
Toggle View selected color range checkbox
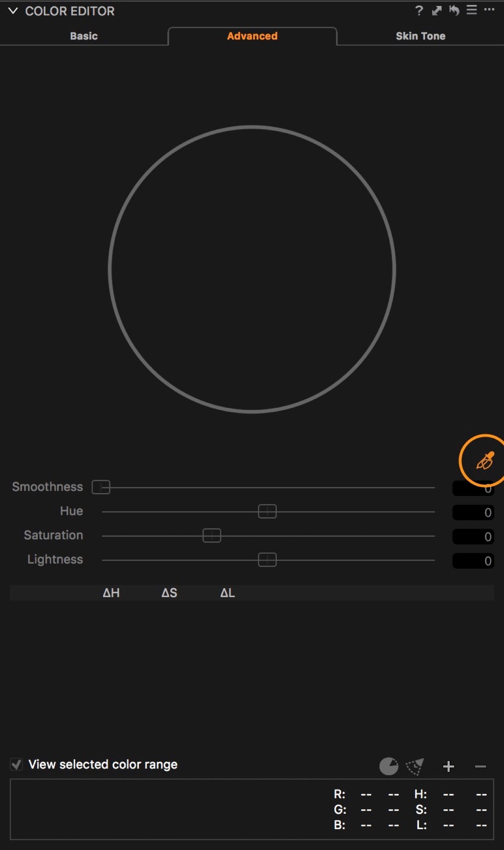click(16, 764)
